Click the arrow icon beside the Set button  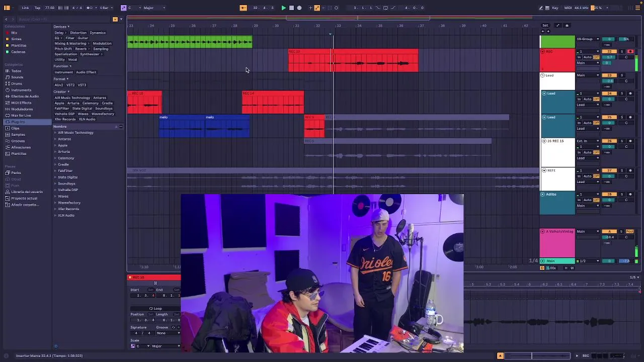[557, 25]
